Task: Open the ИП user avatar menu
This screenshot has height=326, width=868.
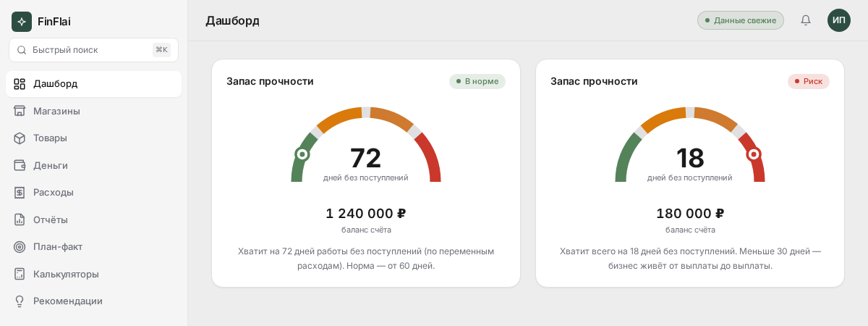Action: coord(839,20)
